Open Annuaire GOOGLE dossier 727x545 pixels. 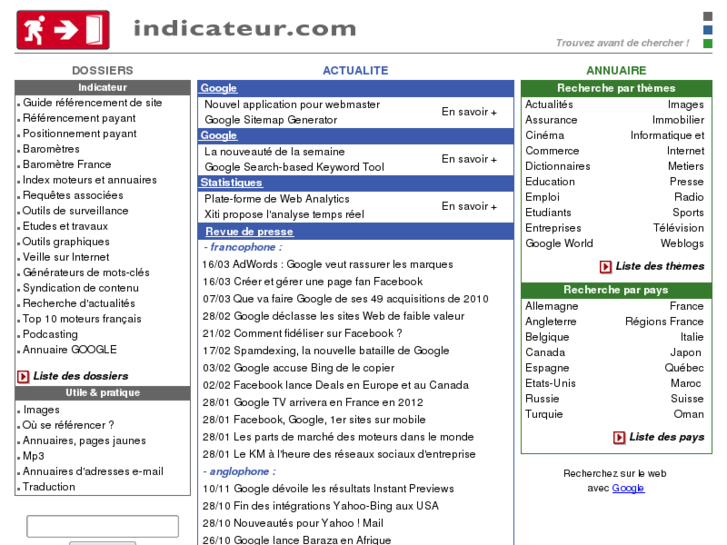(x=70, y=350)
